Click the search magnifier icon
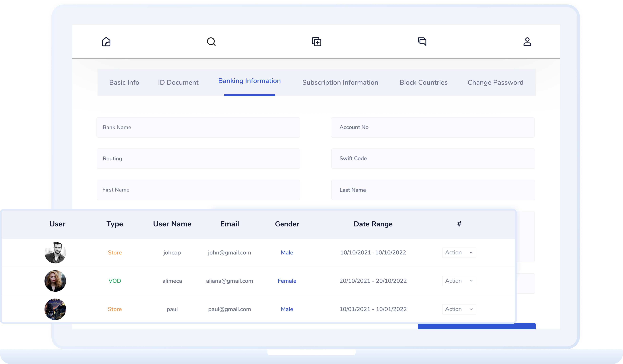 point(211,42)
